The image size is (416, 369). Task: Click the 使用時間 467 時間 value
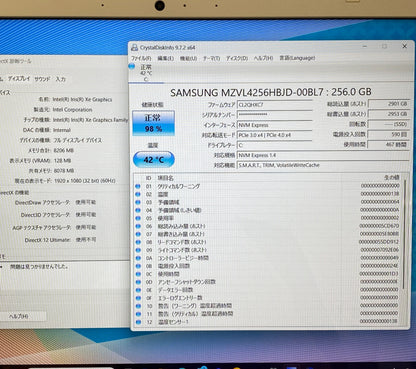[389, 144]
